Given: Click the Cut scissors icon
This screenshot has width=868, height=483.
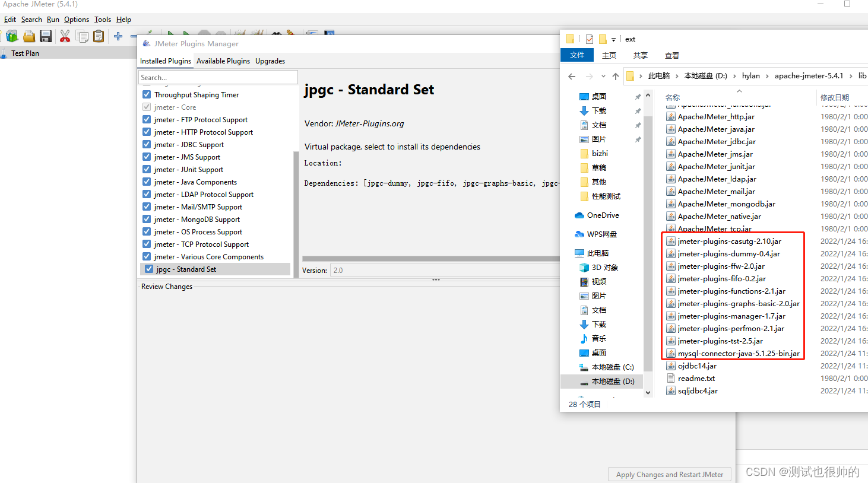Looking at the screenshot, I should coord(65,36).
